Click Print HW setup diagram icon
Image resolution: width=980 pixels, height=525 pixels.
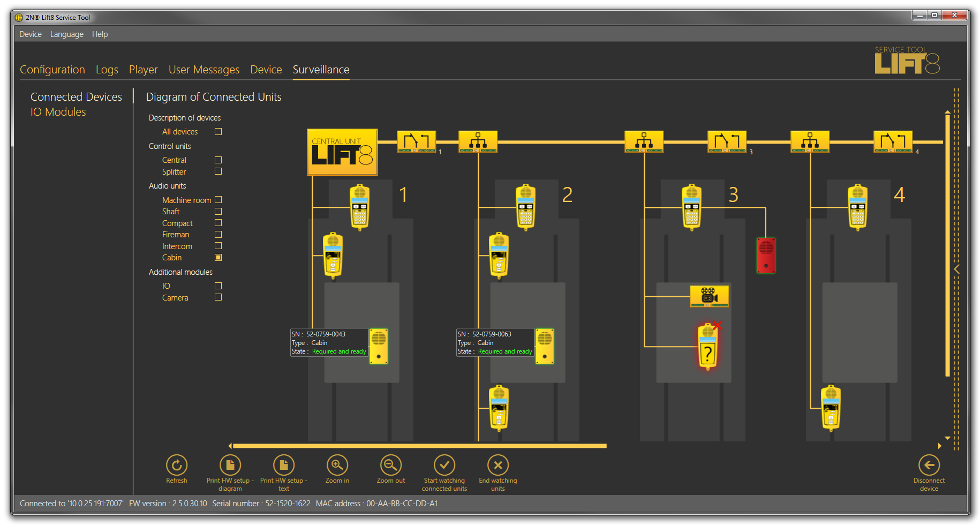coord(230,465)
